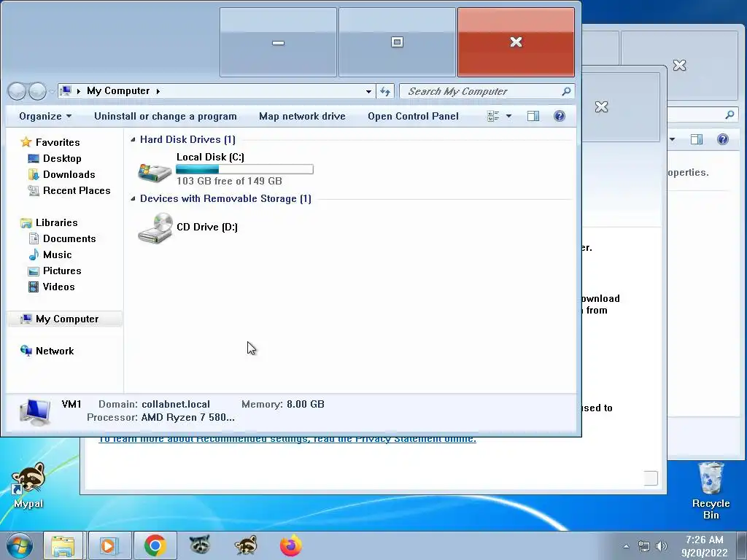Screen dimensions: 747x560
Task: Click '103 GB free of 149 GB' text
Action: click(229, 181)
